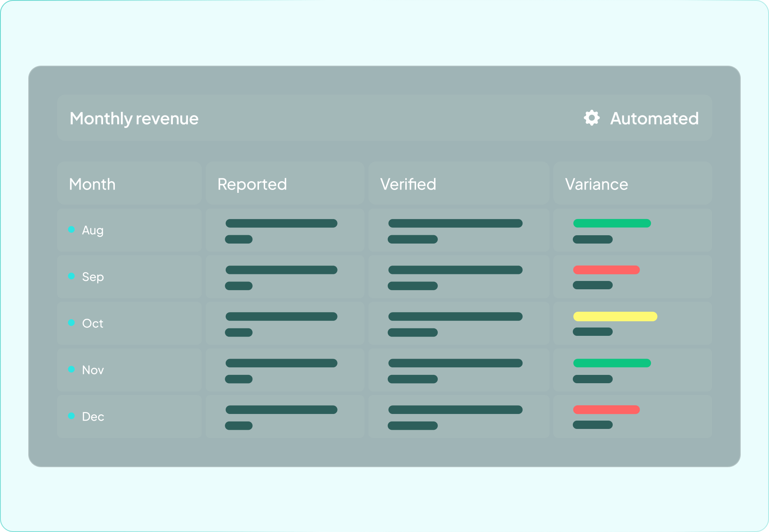Click the Verified cell in Sep row
The width and height of the screenshot is (769, 532).
(459, 277)
